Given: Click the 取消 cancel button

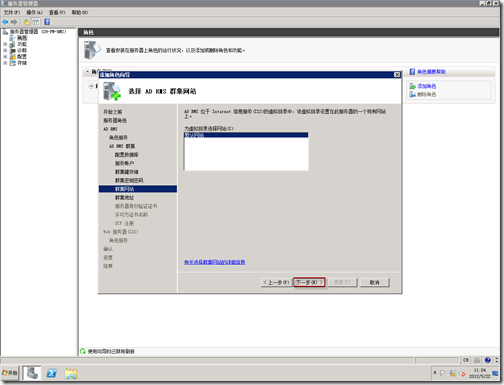Looking at the screenshot, I should point(375,282).
